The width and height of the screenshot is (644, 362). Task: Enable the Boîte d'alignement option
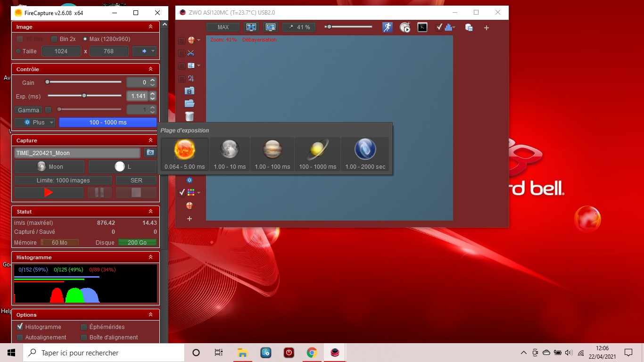[84, 337]
